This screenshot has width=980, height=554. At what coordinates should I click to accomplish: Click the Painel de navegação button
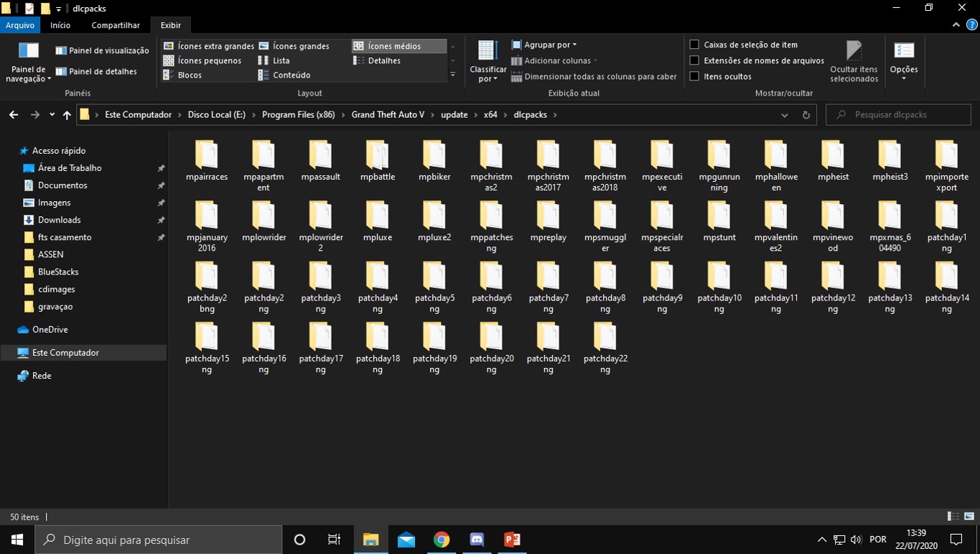click(29, 62)
